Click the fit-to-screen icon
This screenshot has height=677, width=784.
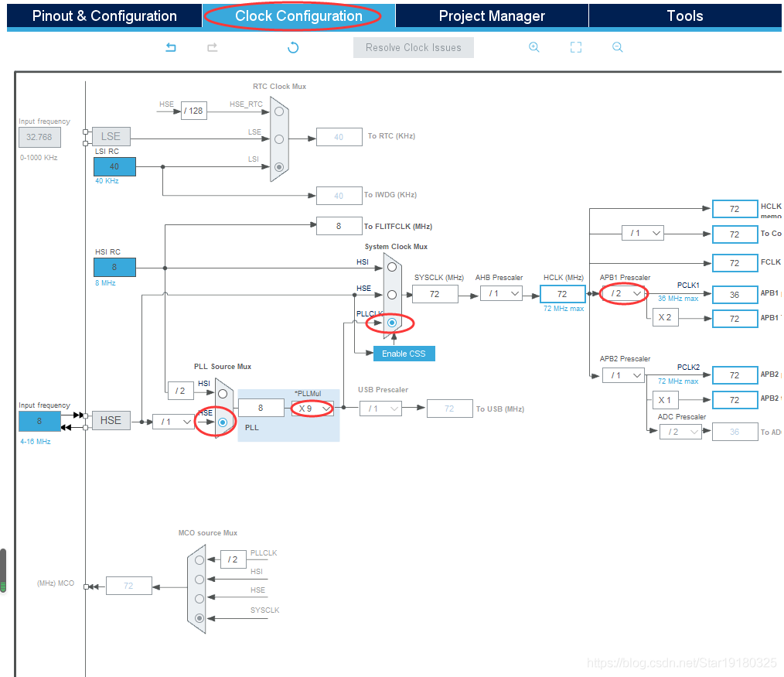tap(575, 47)
